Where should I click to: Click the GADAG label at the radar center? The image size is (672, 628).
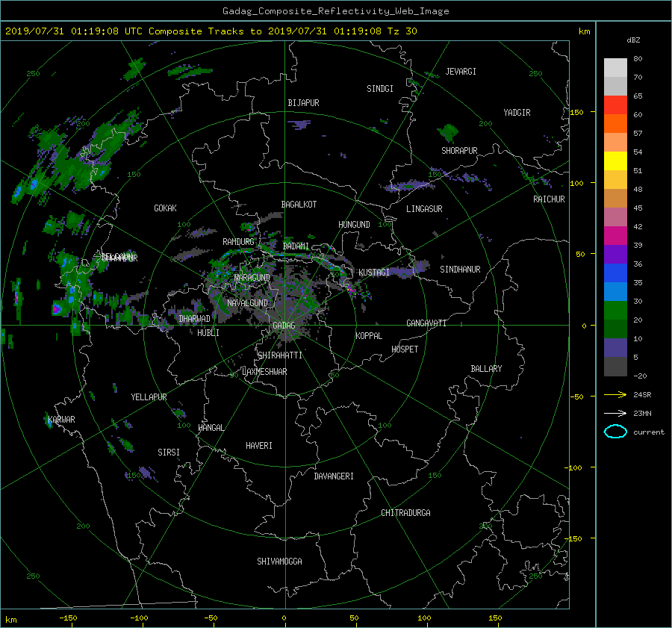click(284, 326)
